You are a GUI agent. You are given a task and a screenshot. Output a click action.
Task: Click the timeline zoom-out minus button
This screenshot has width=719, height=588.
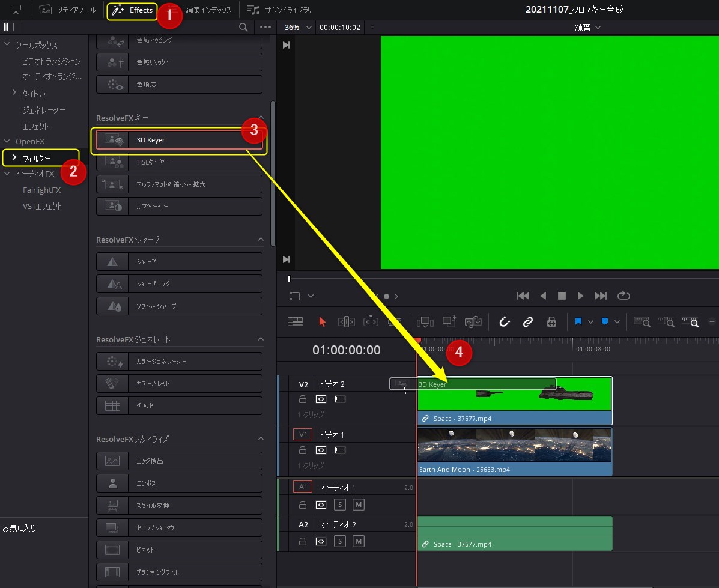[712, 321]
